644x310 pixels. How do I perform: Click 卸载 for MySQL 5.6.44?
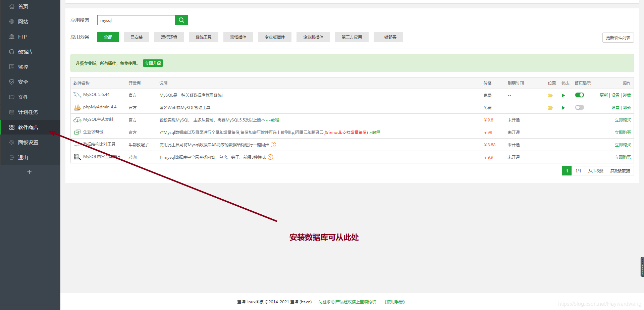627,95
